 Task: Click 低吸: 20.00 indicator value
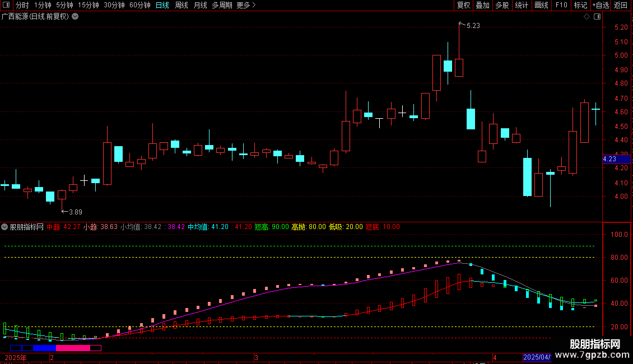pyautogui.click(x=346, y=227)
